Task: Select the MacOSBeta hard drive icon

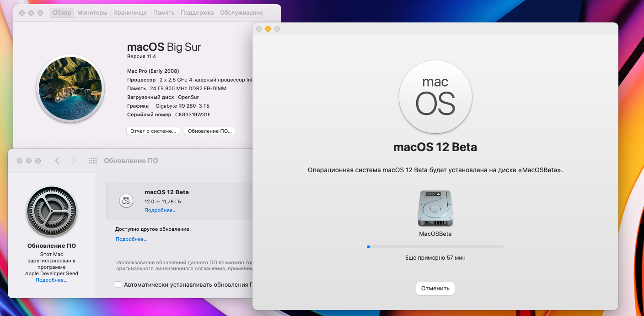Action: pos(435,208)
